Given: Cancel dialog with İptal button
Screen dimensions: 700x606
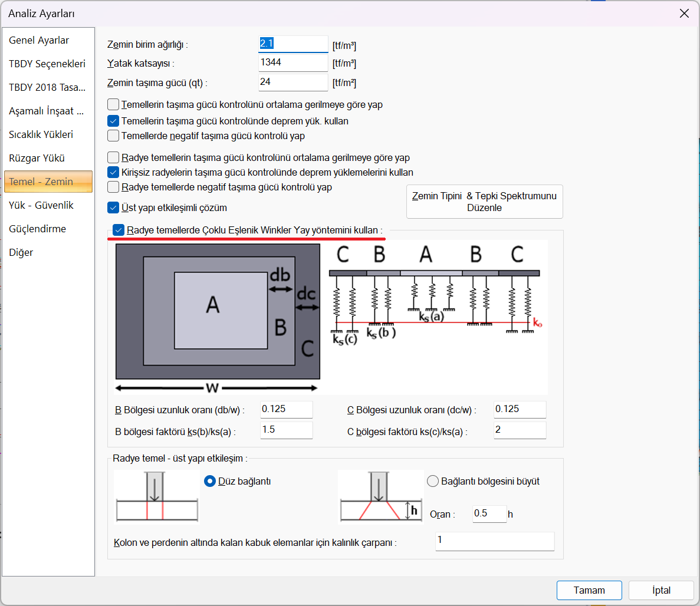Looking at the screenshot, I should (x=661, y=591).
